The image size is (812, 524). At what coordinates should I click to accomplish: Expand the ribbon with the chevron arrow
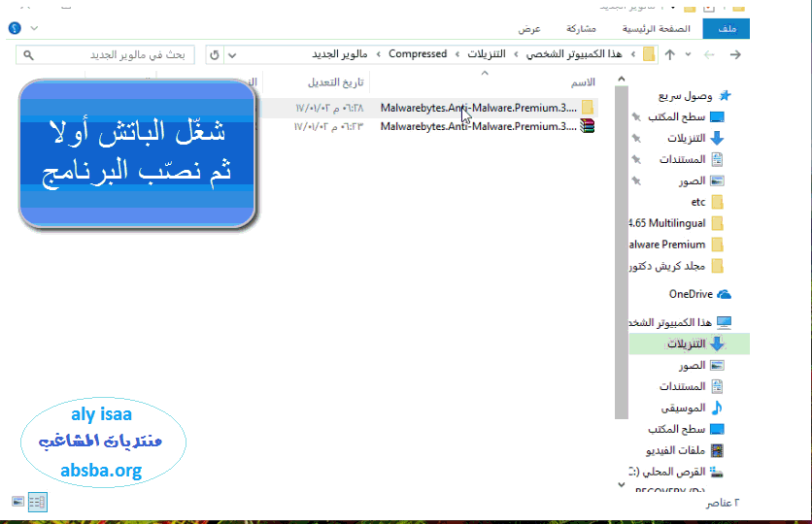coord(35,29)
